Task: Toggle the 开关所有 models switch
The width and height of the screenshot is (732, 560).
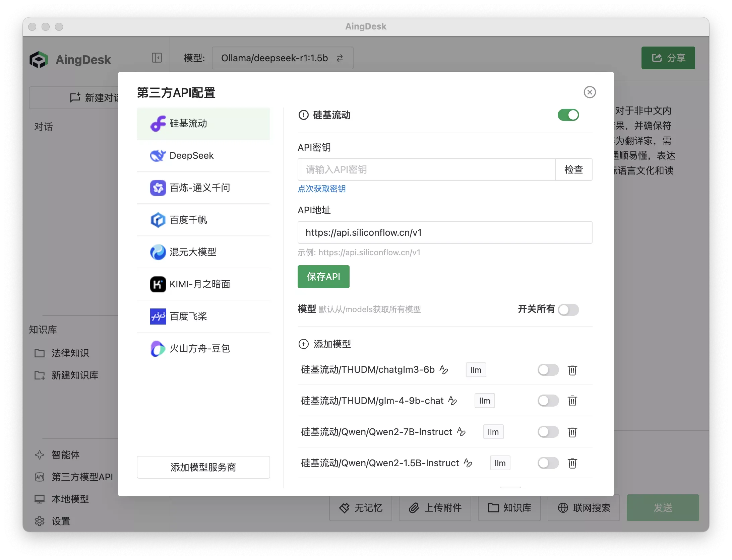Action: [568, 309]
